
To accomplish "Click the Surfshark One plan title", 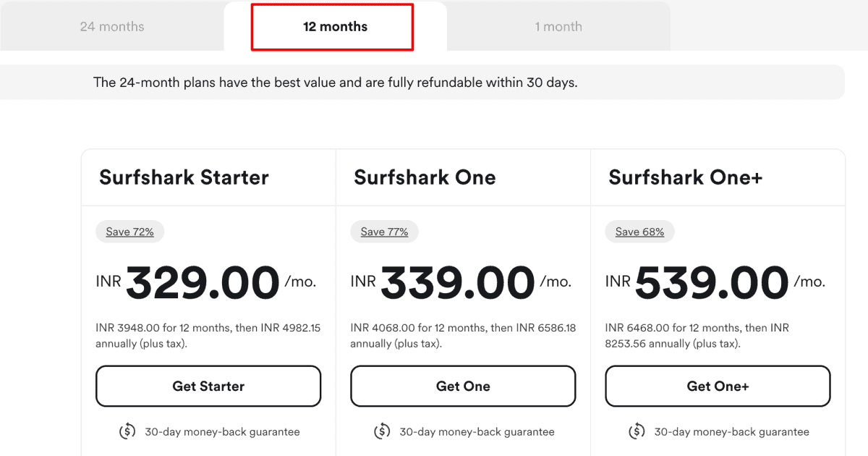I will tap(425, 177).
